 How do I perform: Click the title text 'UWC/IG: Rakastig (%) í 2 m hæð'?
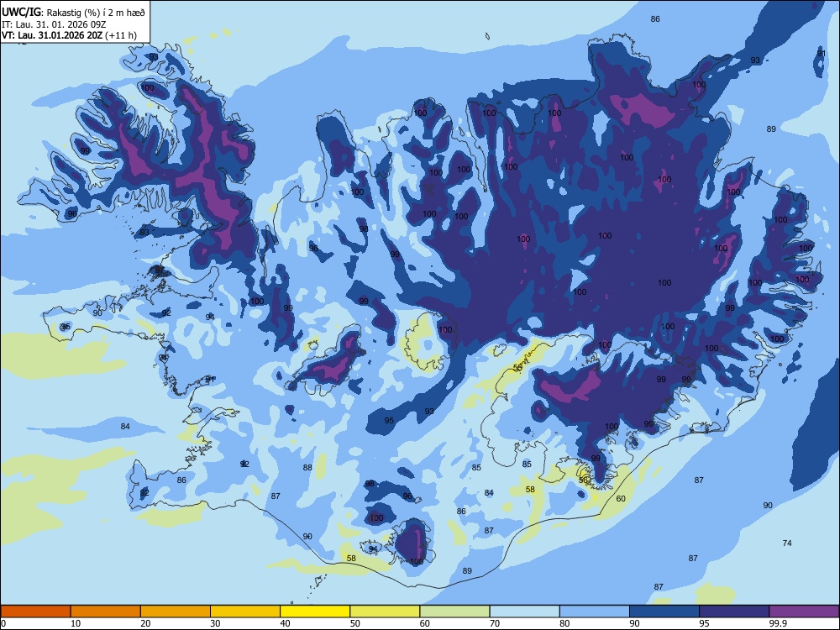(73, 12)
